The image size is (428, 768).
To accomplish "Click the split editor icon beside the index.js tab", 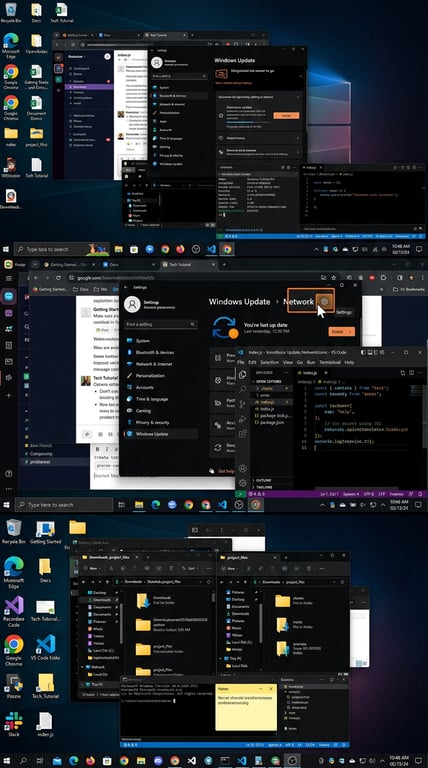I will (x=412, y=373).
